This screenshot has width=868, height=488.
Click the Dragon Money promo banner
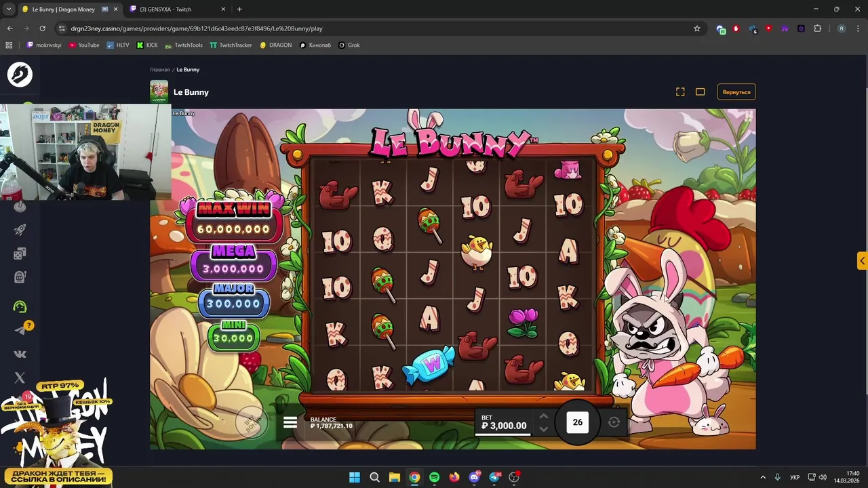[x=56, y=432]
